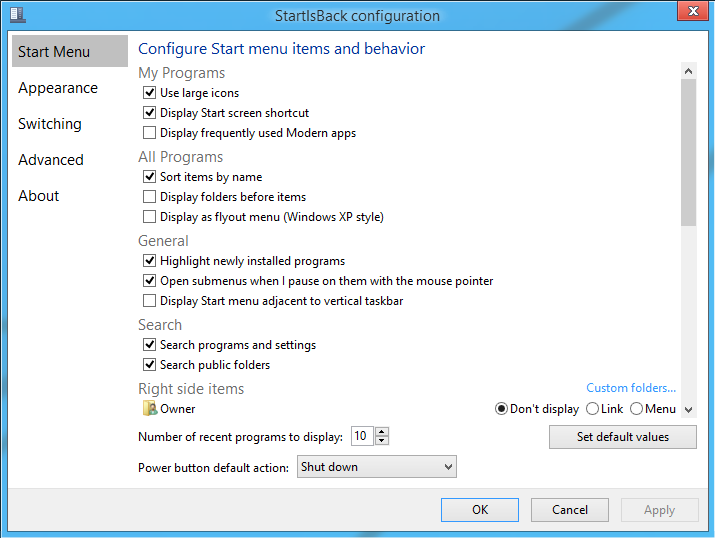Click Set default values button
715x538 pixels.
[623, 437]
